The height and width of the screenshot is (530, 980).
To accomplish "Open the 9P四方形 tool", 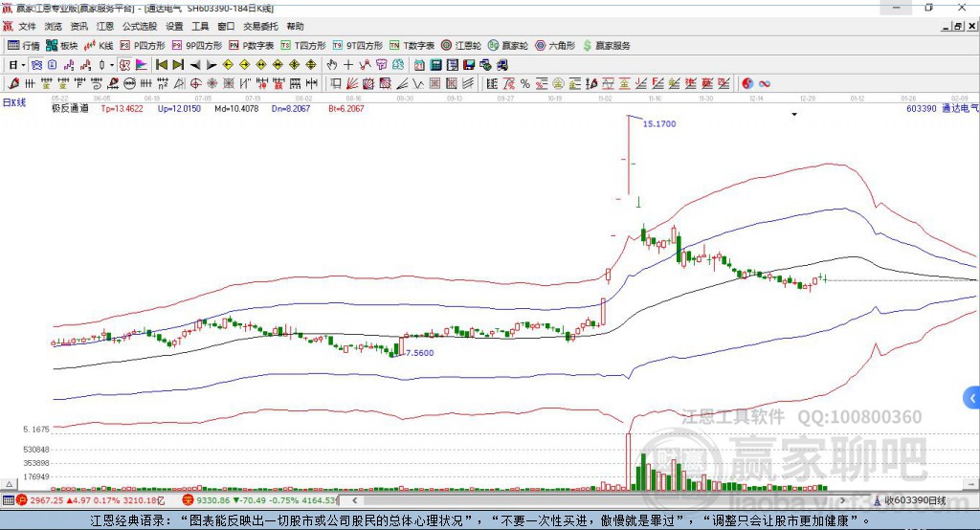I will 197,46.
